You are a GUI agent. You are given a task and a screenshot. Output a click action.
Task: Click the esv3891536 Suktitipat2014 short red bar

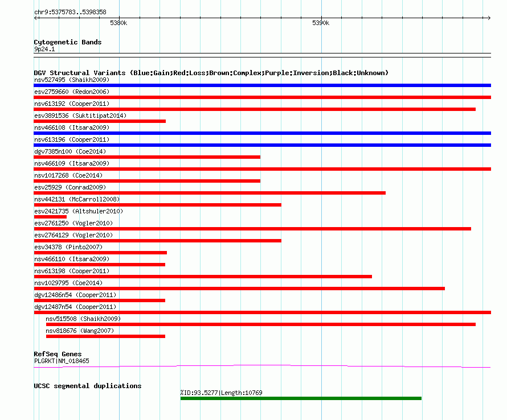pyautogui.click(x=100, y=121)
